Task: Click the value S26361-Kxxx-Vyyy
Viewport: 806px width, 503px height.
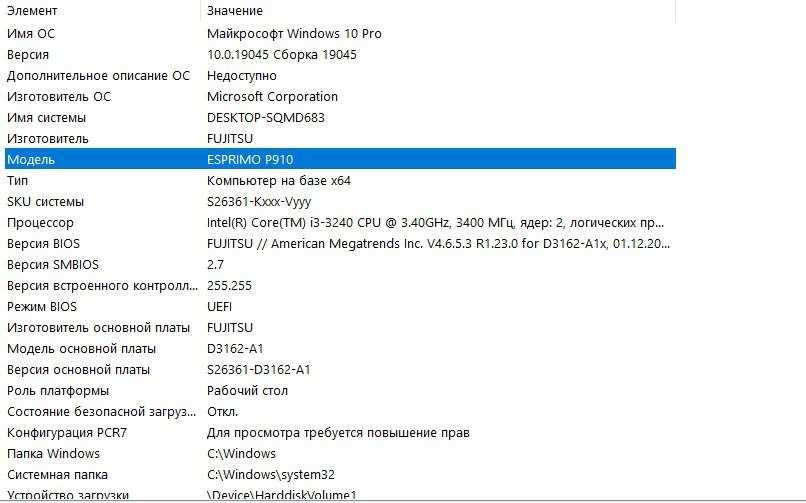Action: tap(259, 202)
